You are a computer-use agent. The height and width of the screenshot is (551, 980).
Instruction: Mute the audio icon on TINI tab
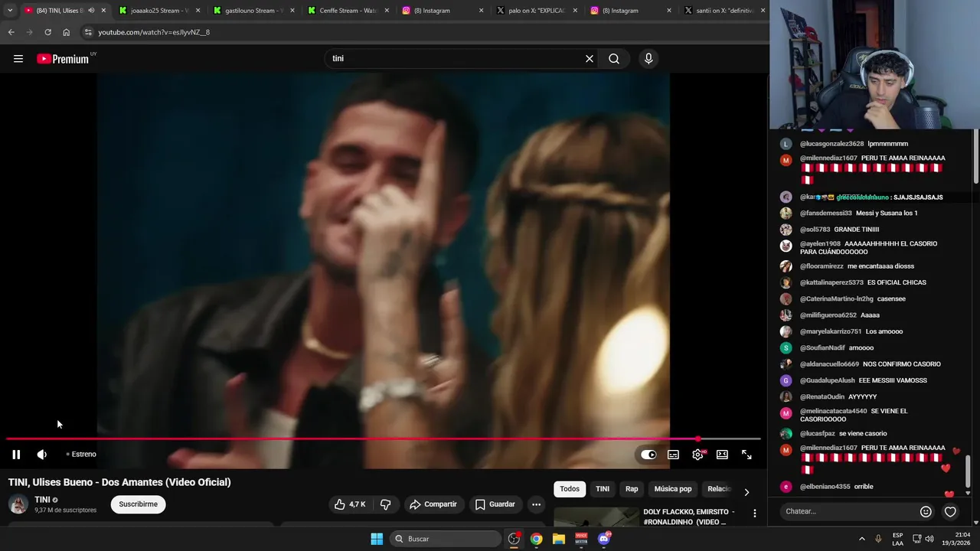(90, 11)
